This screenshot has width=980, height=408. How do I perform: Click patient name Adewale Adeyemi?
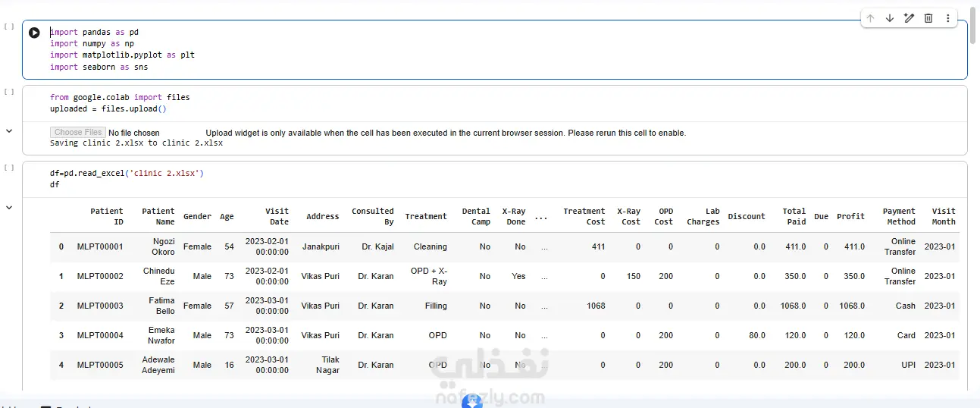point(158,365)
